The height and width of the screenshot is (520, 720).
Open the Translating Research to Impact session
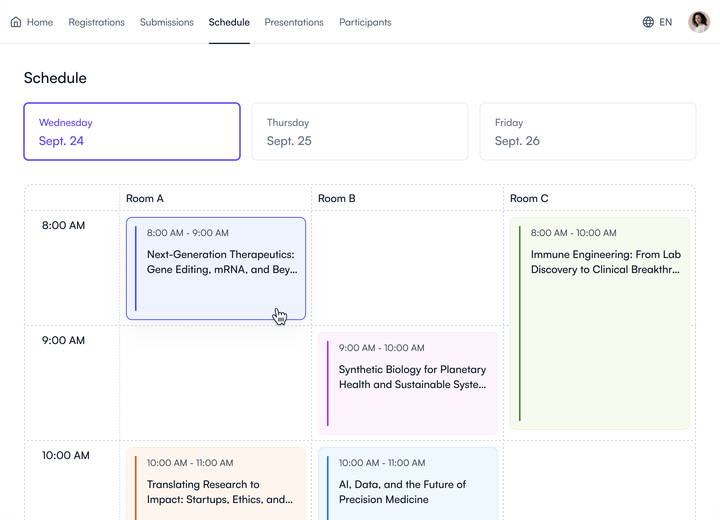tap(216, 483)
